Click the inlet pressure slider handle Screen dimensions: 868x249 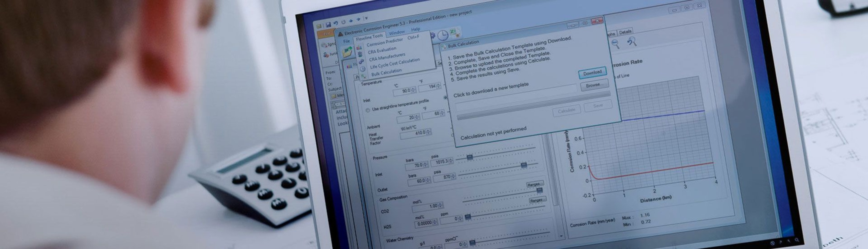point(469,157)
